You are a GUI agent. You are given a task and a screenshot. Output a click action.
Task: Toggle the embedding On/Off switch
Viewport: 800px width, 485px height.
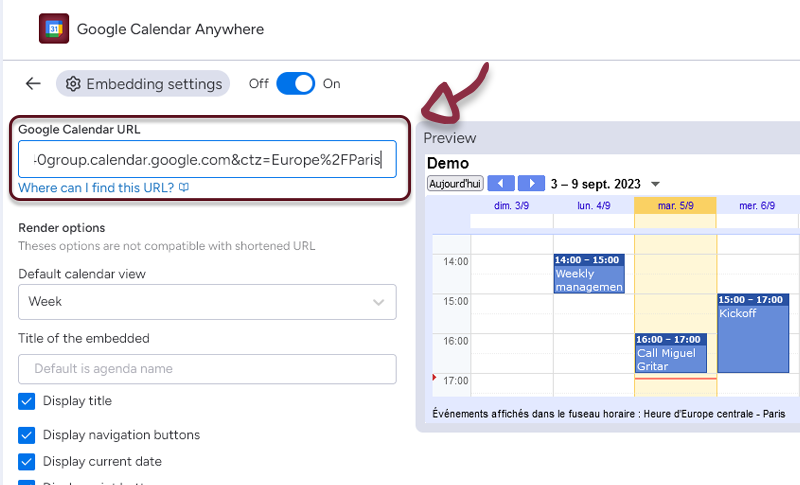point(295,84)
